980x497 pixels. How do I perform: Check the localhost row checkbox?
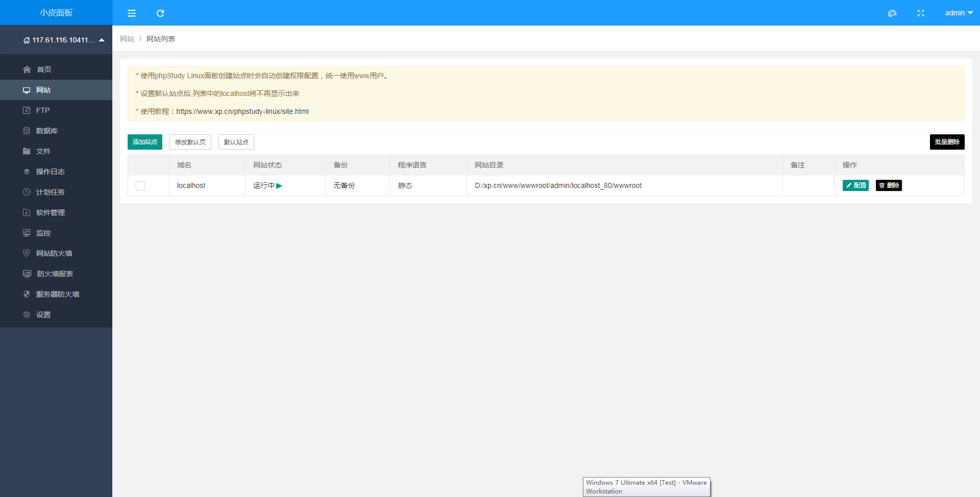point(140,186)
